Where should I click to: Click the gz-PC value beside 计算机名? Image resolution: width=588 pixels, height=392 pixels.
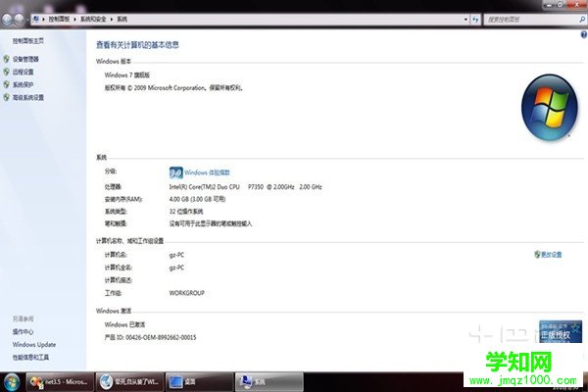tap(176, 255)
